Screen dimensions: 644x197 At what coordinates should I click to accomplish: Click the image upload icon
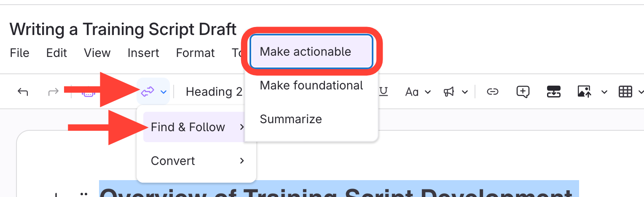tap(584, 92)
